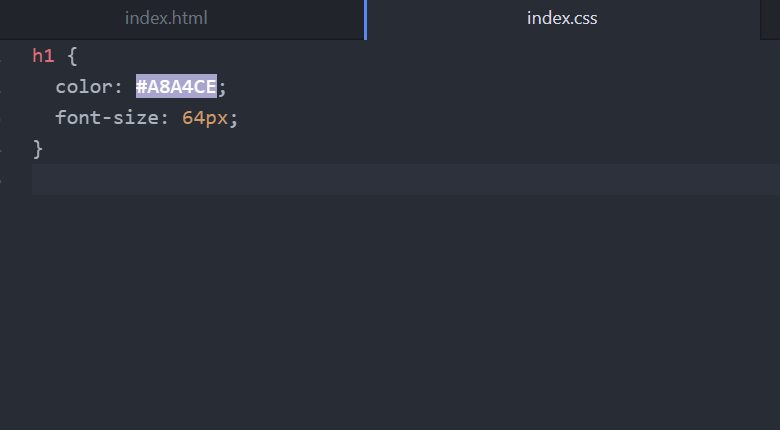This screenshot has width=780, height=430.
Task: Click the semicolon after #A8A4CE
Action: coord(223,87)
